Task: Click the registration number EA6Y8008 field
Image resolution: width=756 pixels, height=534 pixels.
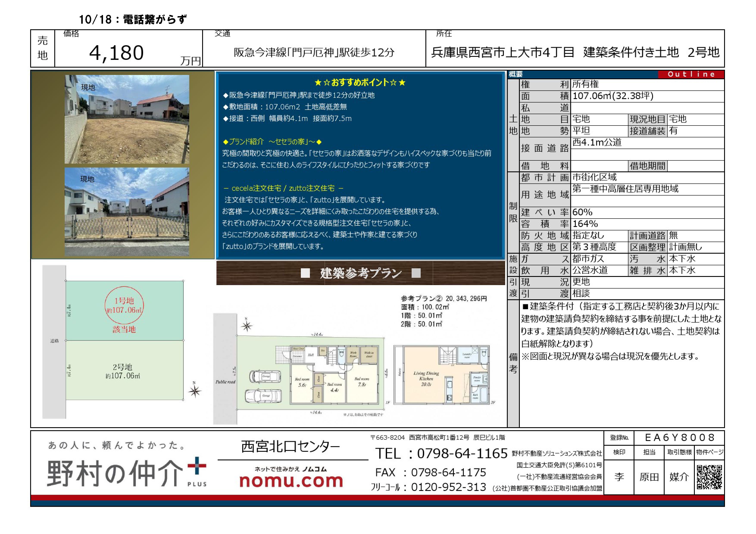Action: point(679,438)
